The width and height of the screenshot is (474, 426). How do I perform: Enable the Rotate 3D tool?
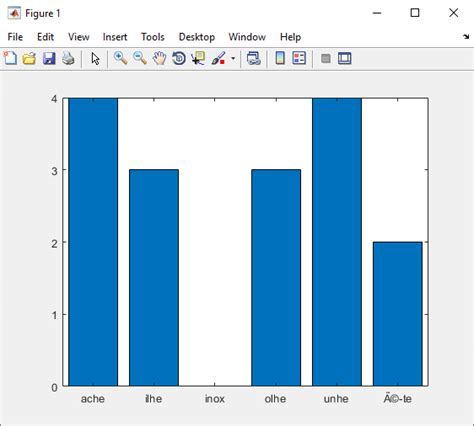click(179, 58)
